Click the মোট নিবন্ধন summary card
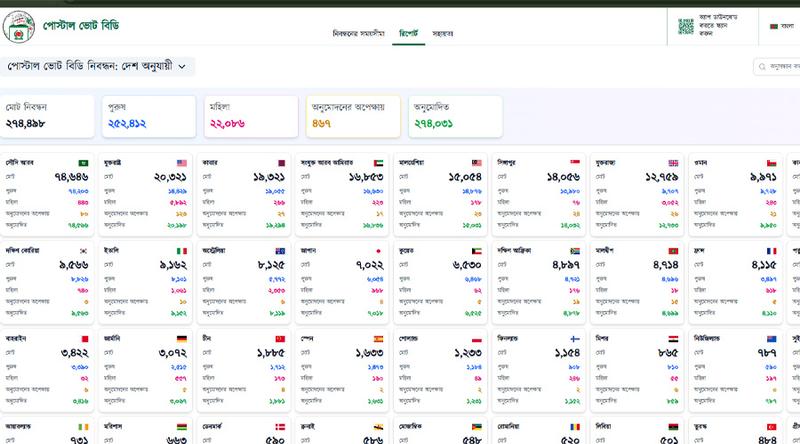The image size is (800, 444). 49,116
